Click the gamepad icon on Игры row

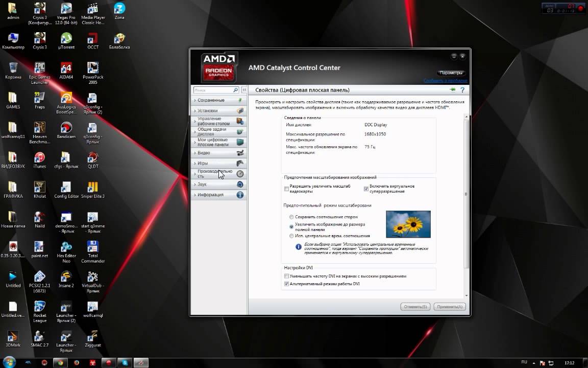[240, 163]
